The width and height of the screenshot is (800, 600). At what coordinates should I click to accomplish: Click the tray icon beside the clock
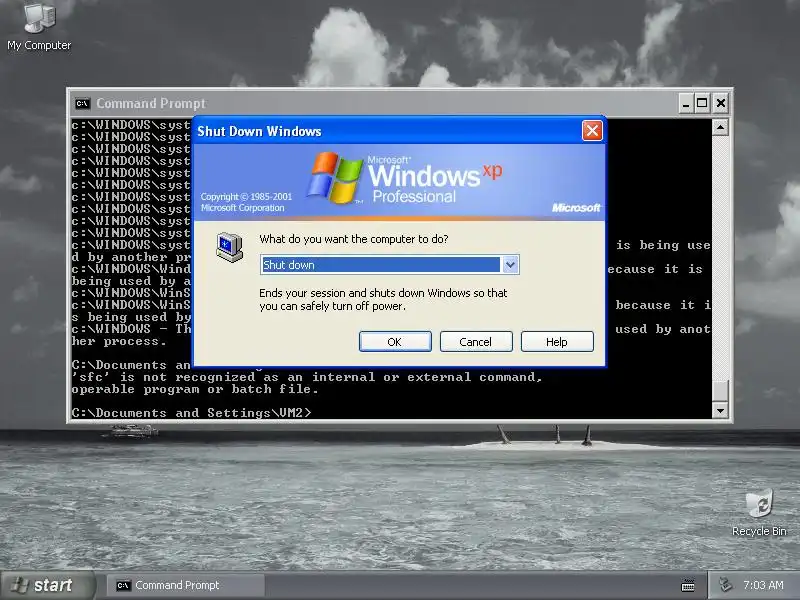[725, 585]
